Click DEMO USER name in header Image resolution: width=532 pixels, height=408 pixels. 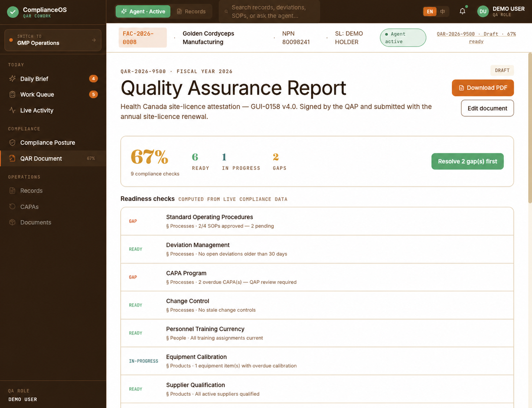tap(508, 9)
